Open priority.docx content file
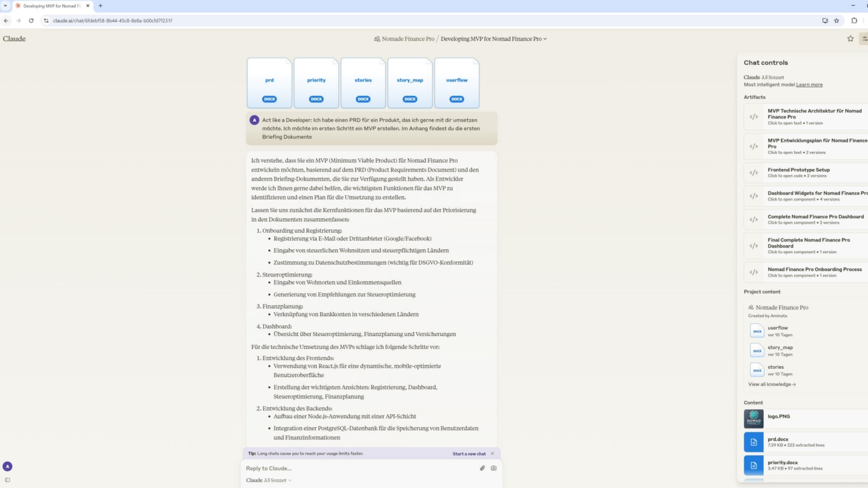The height and width of the screenshot is (488, 868). (806, 465)
